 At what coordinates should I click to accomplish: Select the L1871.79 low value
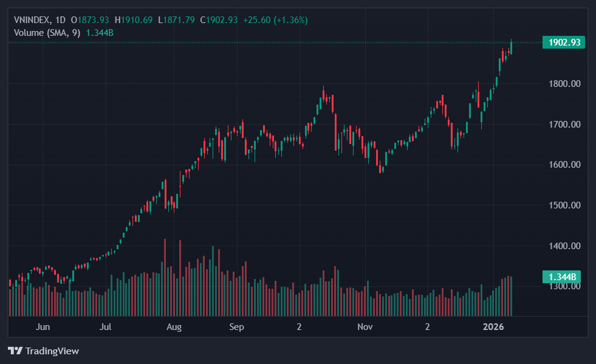coord(177,20)
